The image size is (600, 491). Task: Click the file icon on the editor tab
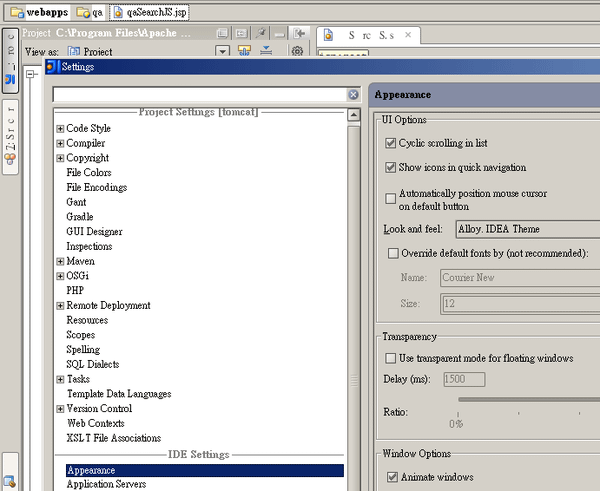click(328, 35)
